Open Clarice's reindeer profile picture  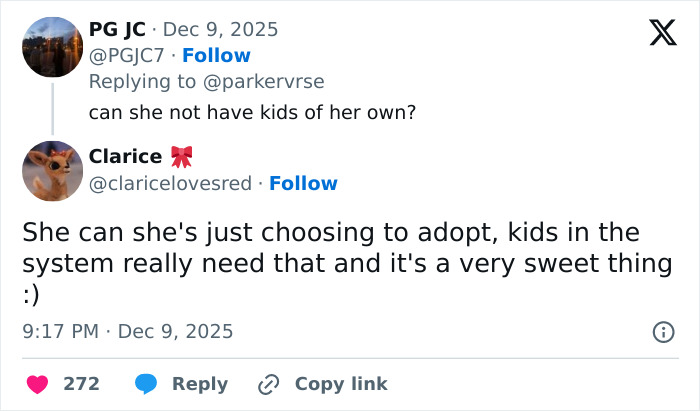[52, 171]
